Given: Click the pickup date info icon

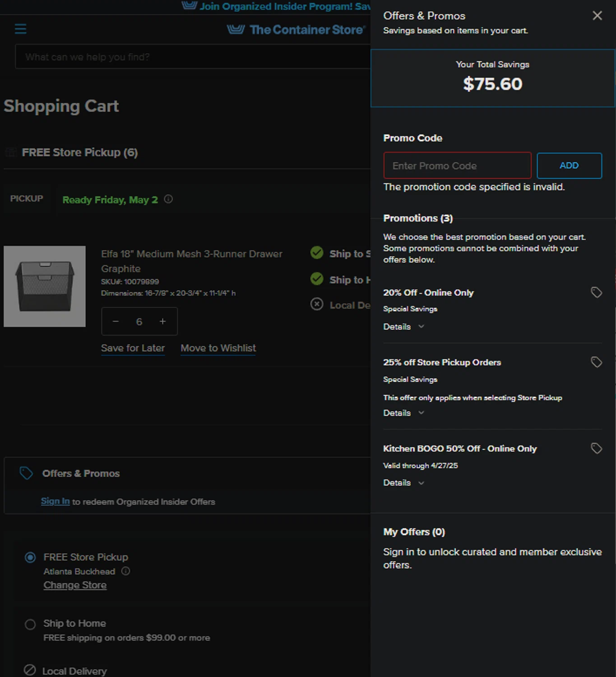Looking at the screenshot, I should (168, 199).
